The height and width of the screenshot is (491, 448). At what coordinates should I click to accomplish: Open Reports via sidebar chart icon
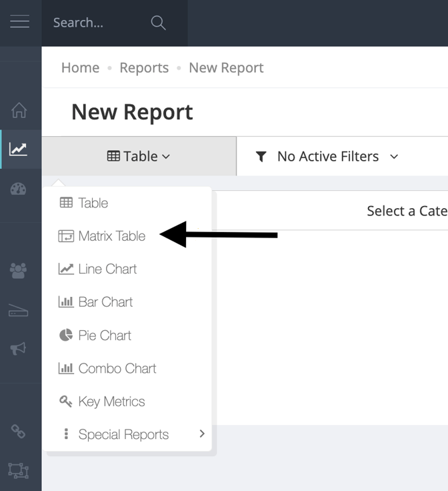click(19, 149)
